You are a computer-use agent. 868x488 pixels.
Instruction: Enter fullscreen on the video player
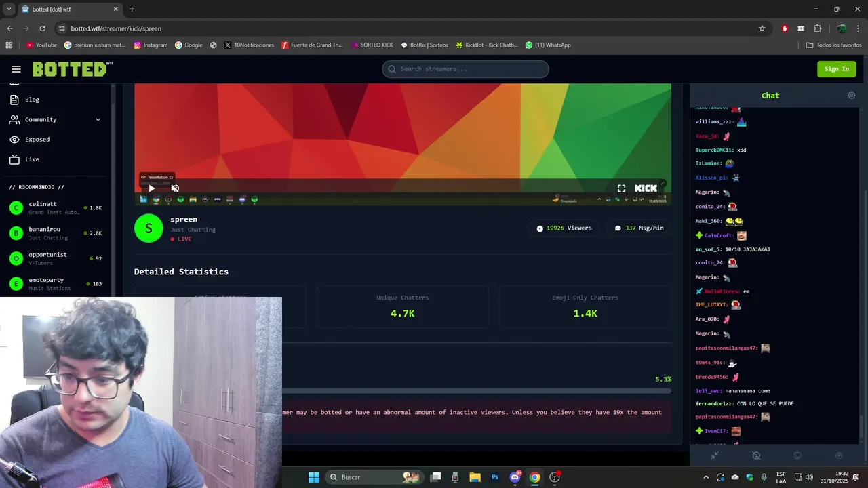621,188
